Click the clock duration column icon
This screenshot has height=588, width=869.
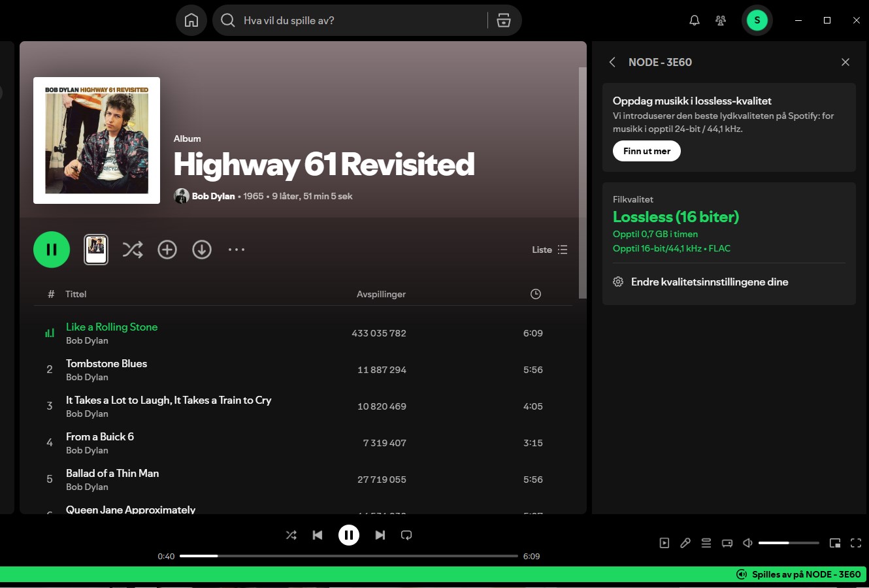pos(536,294)
